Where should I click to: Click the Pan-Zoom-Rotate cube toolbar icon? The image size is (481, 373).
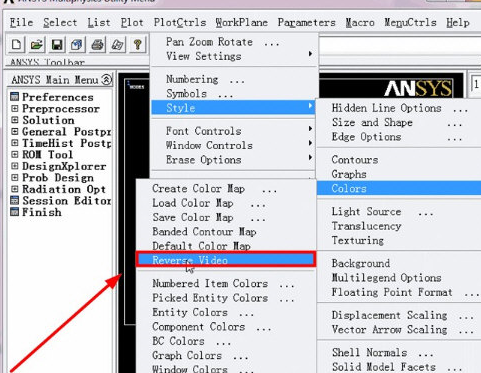77,44
